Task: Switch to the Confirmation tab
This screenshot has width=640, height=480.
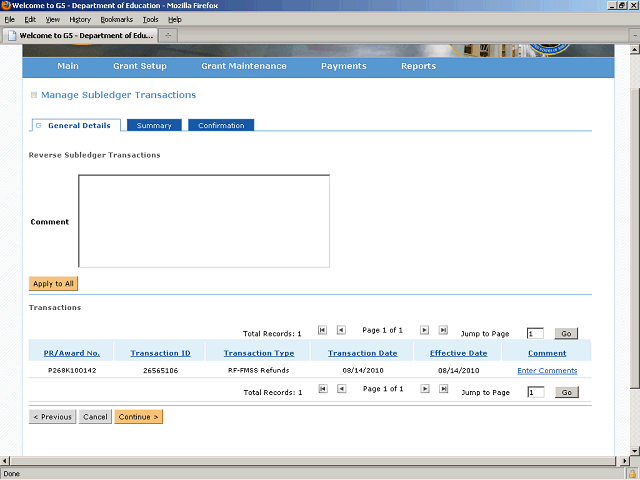Action: [221, 125]
